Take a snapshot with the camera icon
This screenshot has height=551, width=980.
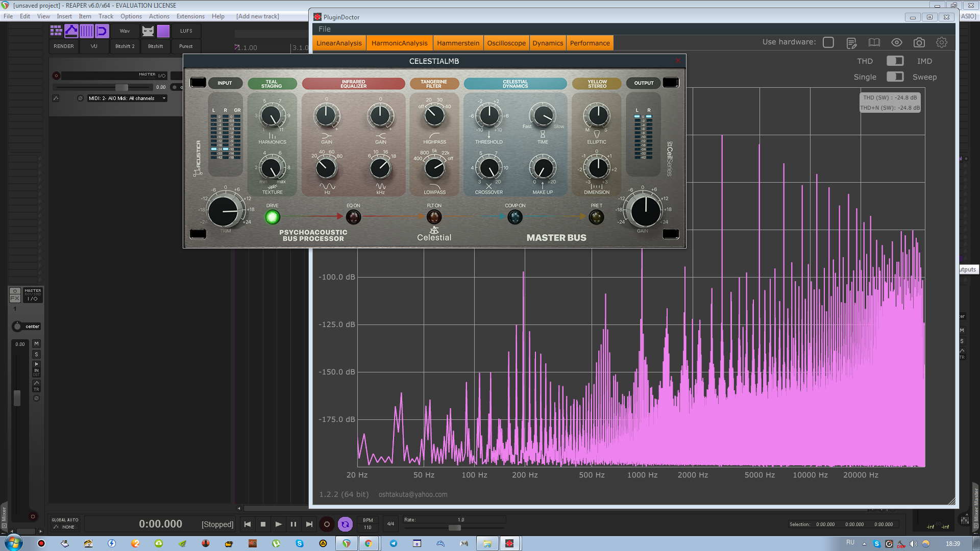pyautogui.click(x=919, y=42)
